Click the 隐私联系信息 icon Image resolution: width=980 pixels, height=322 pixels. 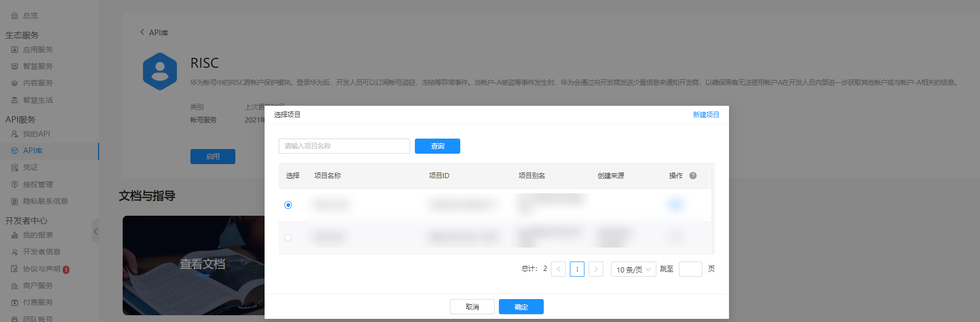[15, 201]
